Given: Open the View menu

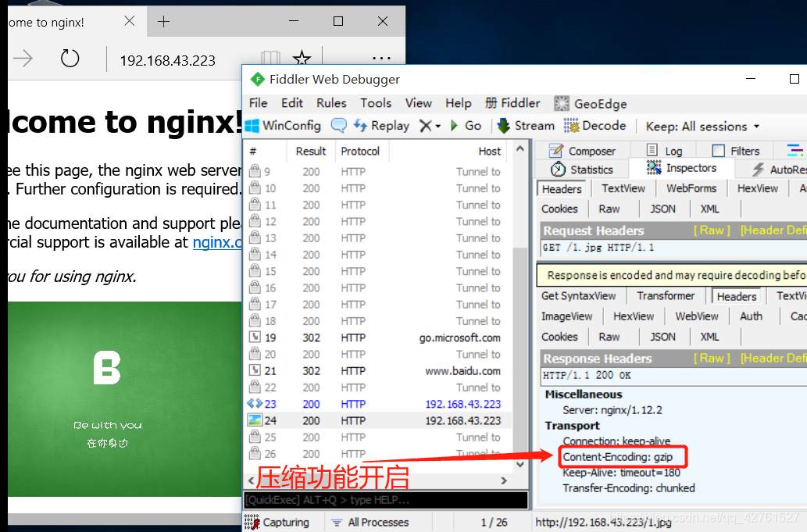Looking at the screenshot, I should pyautogui.click(x=419, y=103).
